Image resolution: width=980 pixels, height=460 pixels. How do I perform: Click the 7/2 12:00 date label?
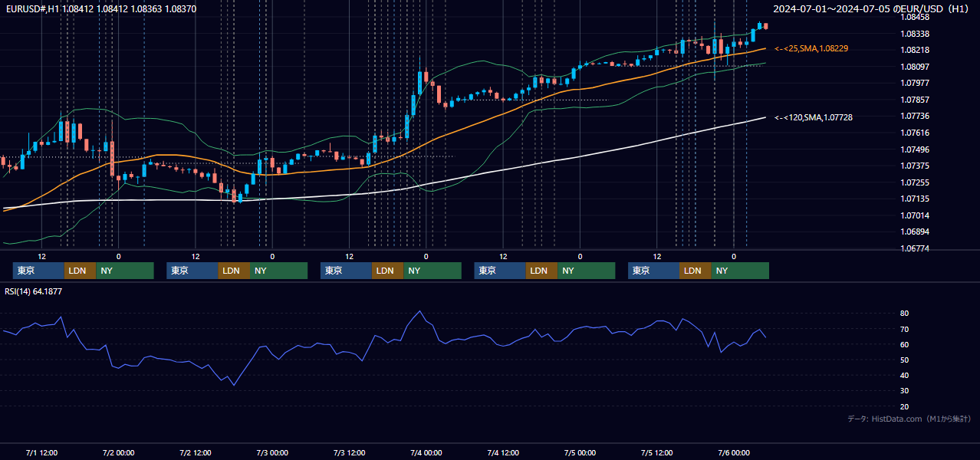click(x=196, y=452)
